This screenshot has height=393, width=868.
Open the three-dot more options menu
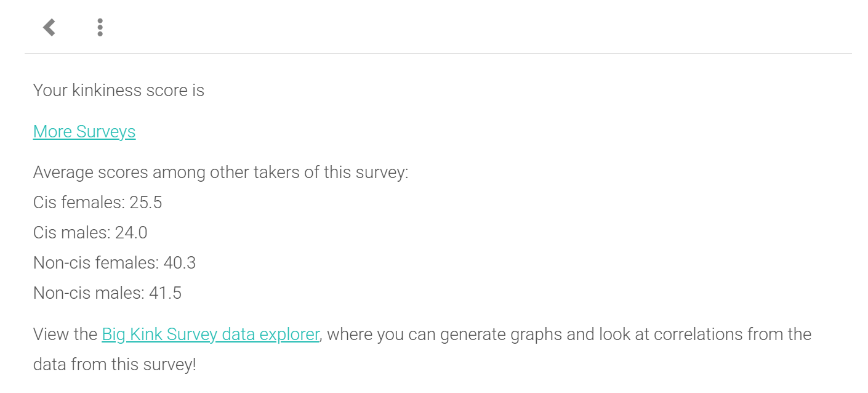(x=100, y=27)
